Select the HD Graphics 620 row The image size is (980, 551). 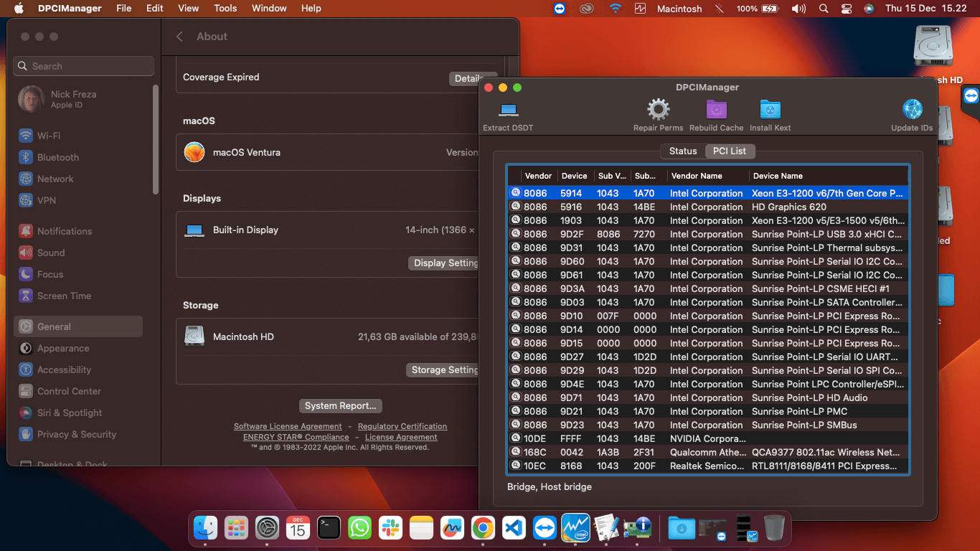click(707, 207)
